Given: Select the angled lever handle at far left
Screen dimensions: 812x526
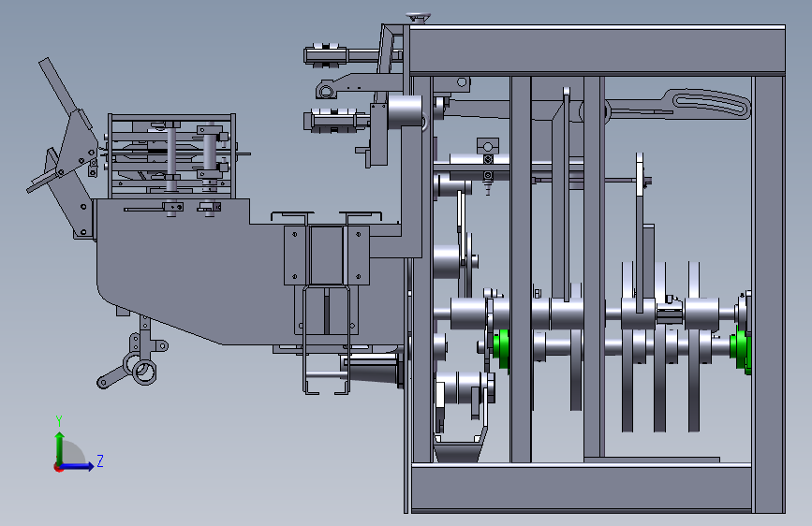Looking at the screenshot, I should click(58, 85).
